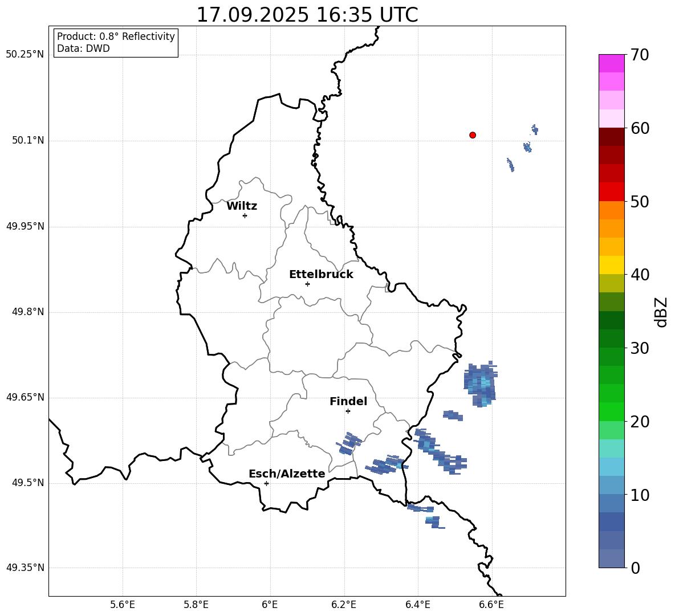Click the 6.2°E longitude label

(344, 605)
